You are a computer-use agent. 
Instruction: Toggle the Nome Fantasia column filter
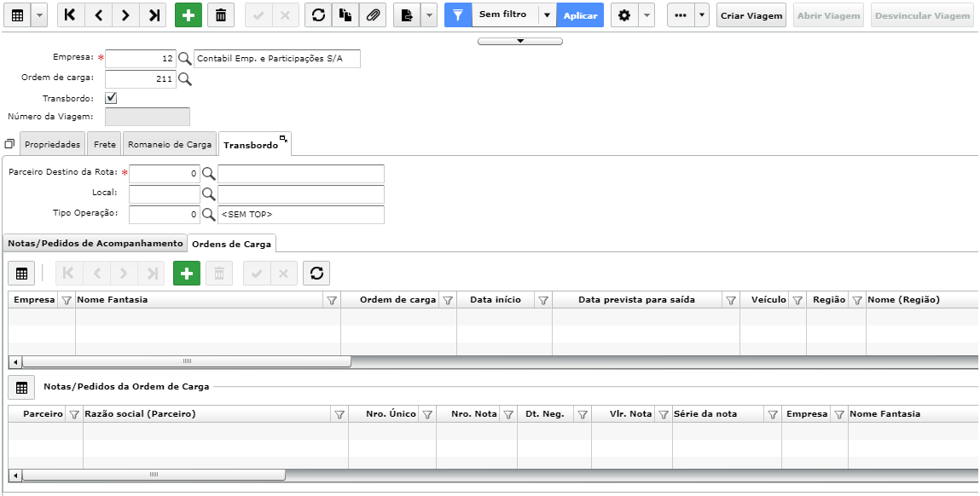[x=332, y=301]
